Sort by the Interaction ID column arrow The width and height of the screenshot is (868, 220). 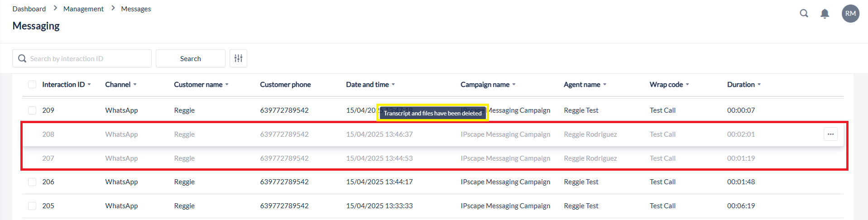(x=89, y=85)
